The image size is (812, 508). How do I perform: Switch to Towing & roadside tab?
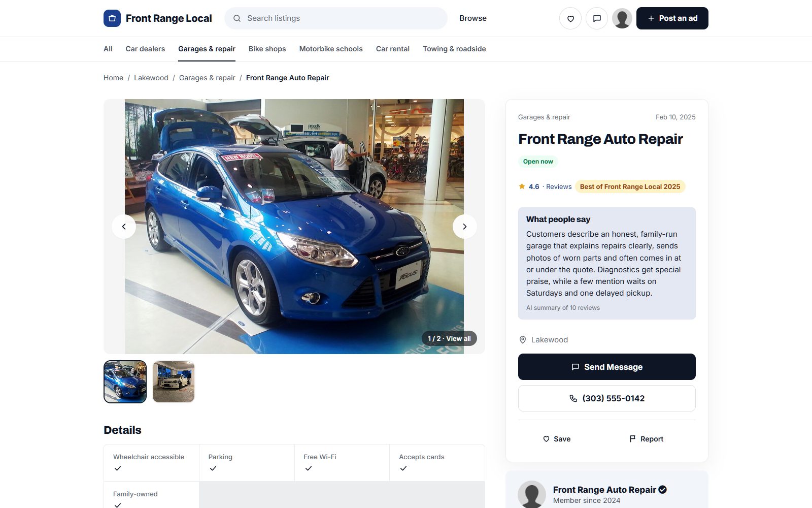coord(454,49)
